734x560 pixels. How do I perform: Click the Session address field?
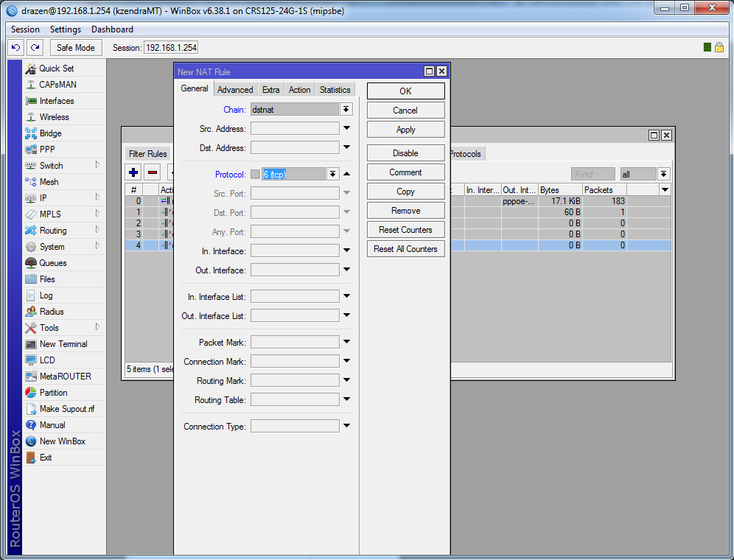(170, 46)
